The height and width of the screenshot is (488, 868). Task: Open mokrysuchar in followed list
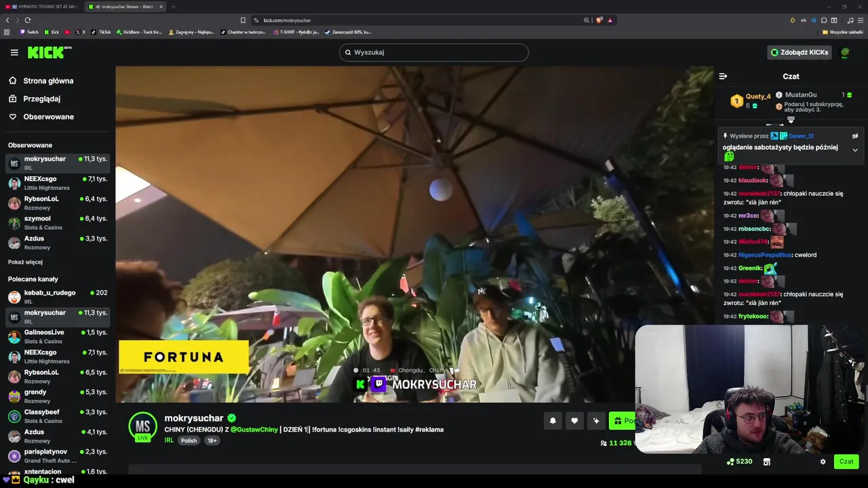58,163
